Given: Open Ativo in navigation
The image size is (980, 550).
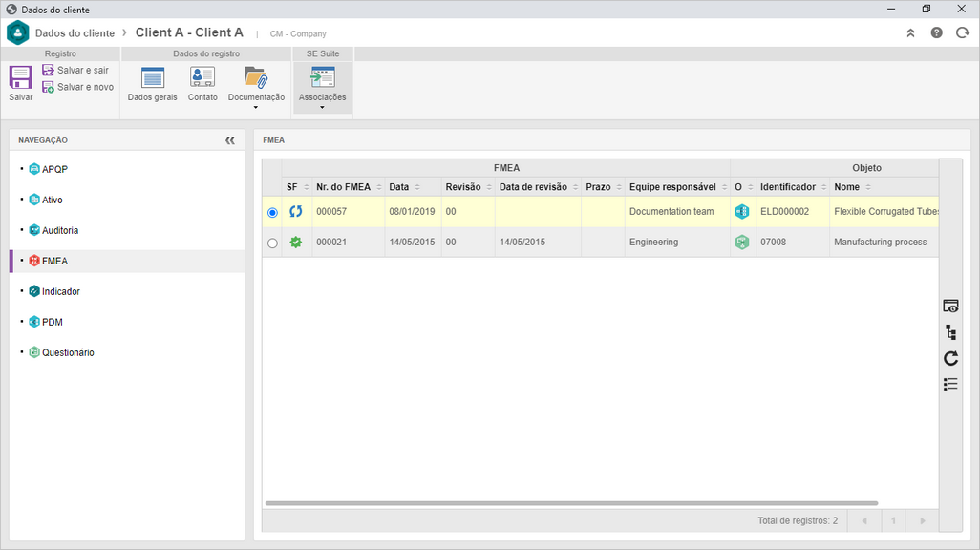Looking at the screenshot, I should (52, 200).
